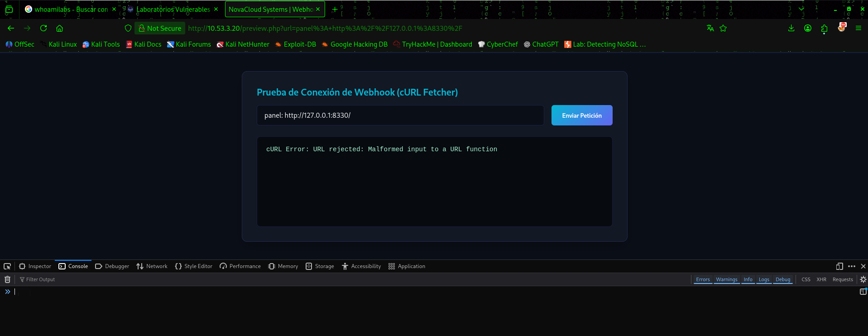This screenshot has width=868, height=336.
Task: Open the downloads panel
Action: pos(791,28)
